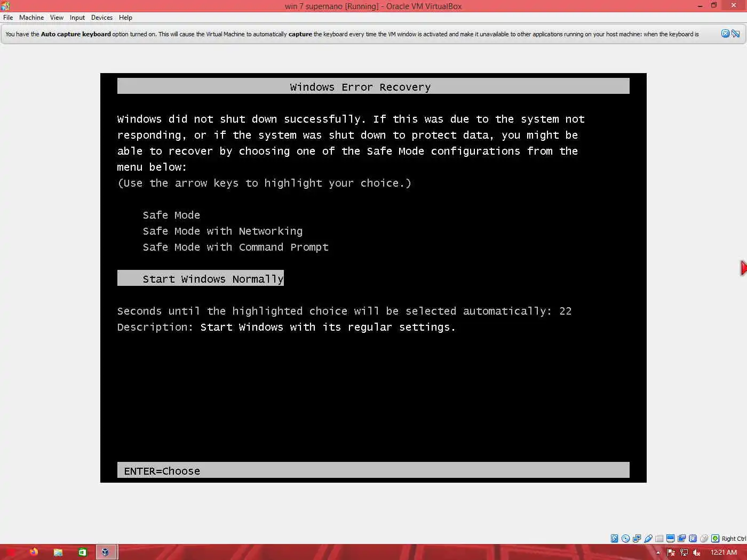The width and height of the screenshot is (747, 560).
Task: Select Start Windows Normally
Action: (x=201, y=278)
